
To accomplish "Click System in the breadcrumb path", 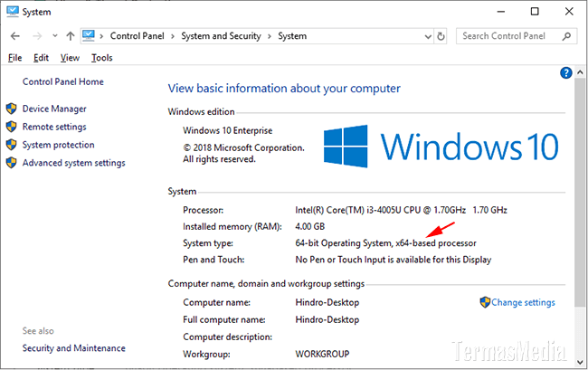I will 292,36.
